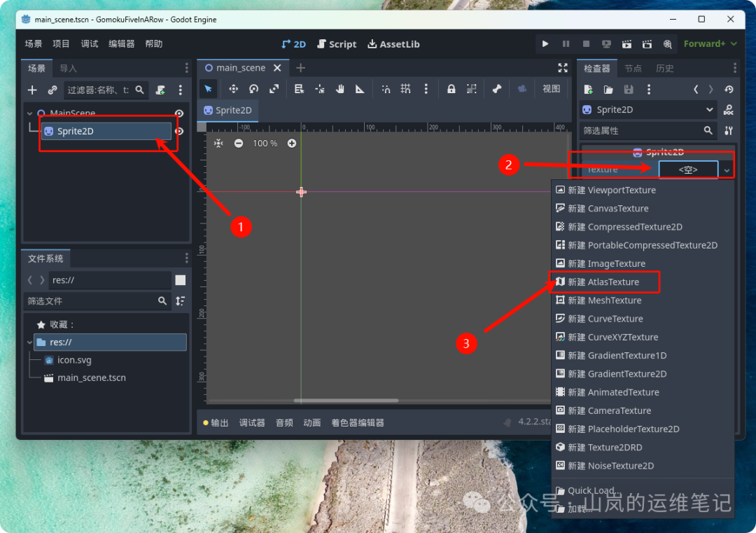
Task: Collapse the res:// folder in filesystem
Action: click(x=30, y=342)
